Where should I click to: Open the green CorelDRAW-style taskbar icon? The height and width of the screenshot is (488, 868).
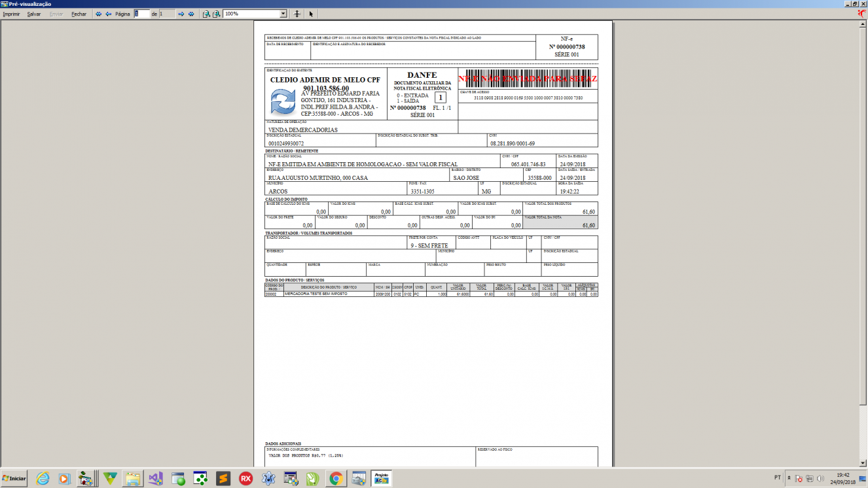tap(313, 478)
